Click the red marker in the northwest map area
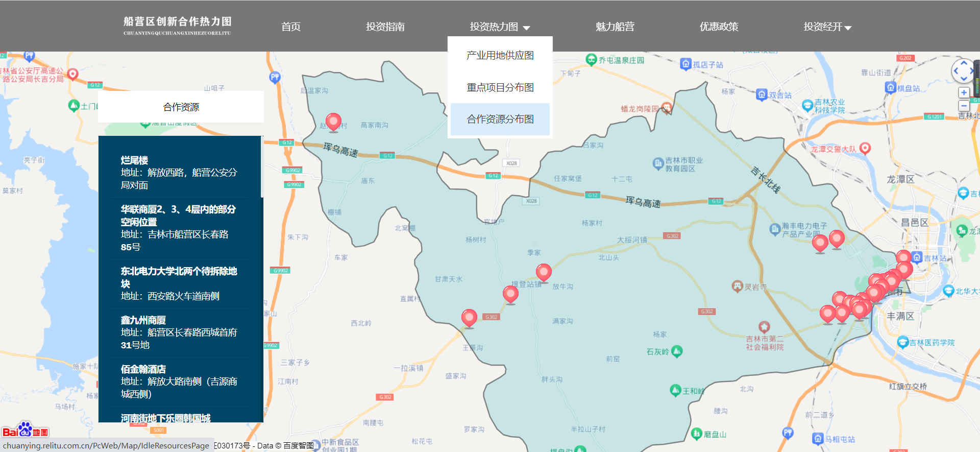Screen dimensions: 980x452 (333, 122)
